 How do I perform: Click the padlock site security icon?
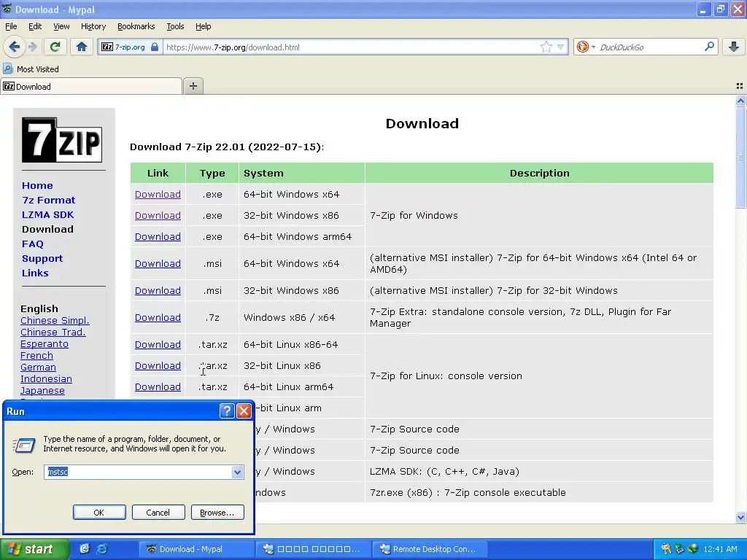(155, 47)
